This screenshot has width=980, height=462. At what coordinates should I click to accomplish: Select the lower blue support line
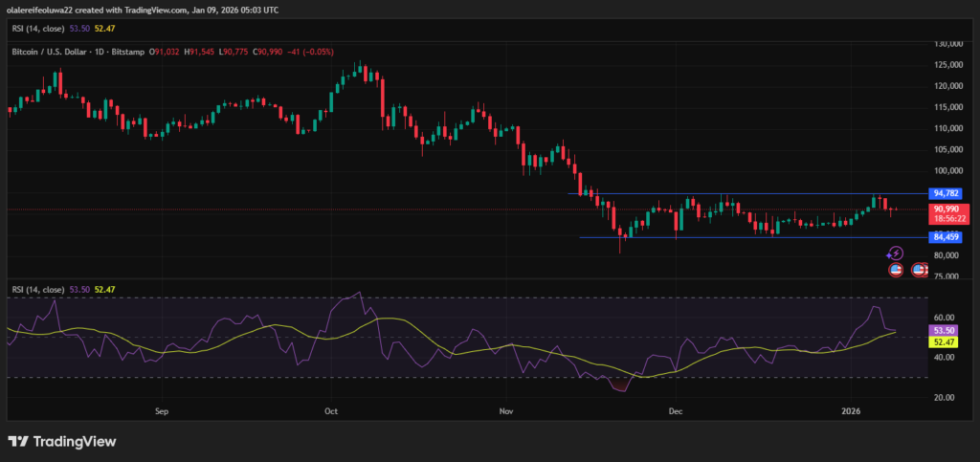pyautogui.click(x=746, y=237)
